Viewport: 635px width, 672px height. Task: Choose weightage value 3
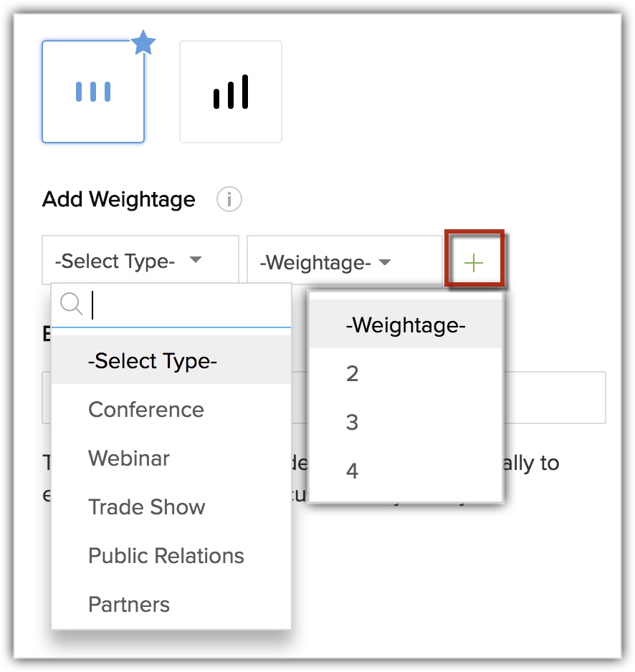point(352,423)
